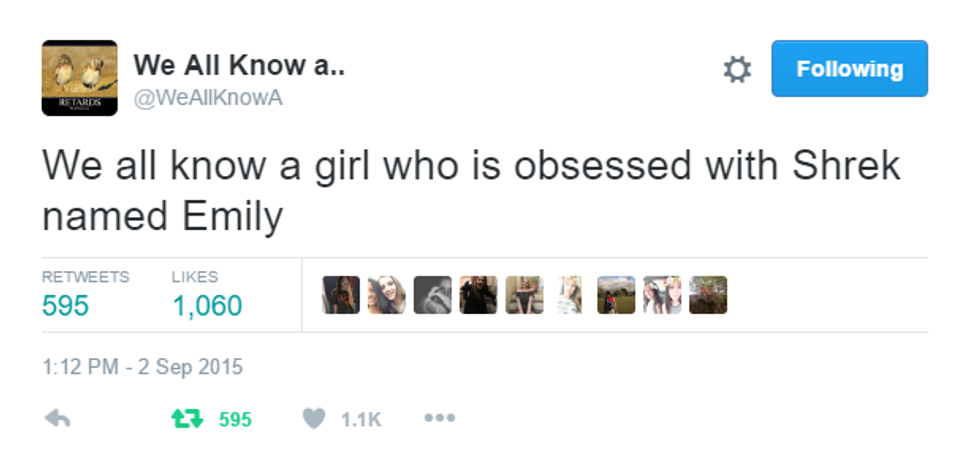The width and height of the screenshot is (980, 450).
Task: View the 1,060 likes count
Action: point(207,305)
